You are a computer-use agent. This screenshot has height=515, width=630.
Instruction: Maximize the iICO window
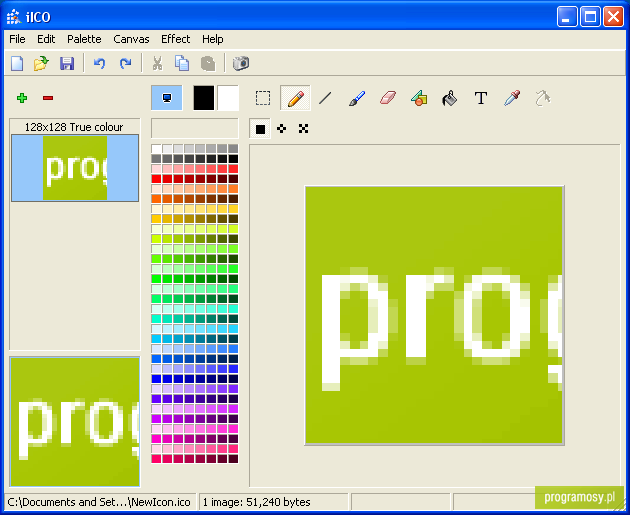[x=590, y=17]
